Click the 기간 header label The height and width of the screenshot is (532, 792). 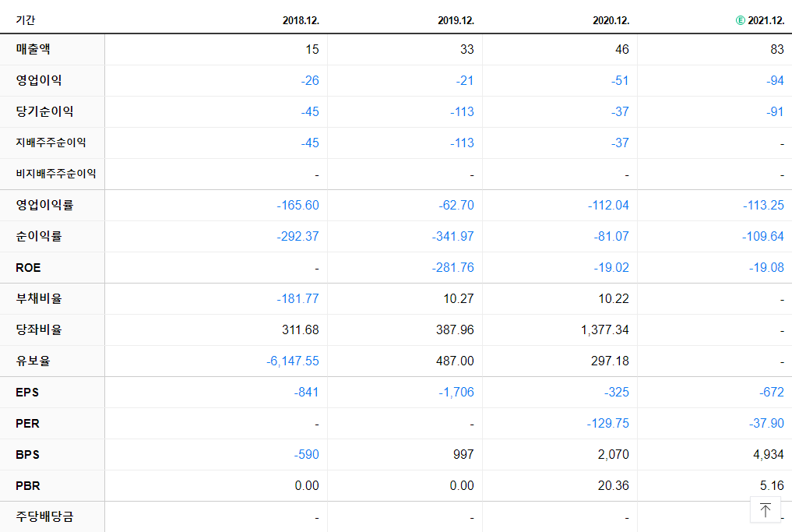click(26, 20)
